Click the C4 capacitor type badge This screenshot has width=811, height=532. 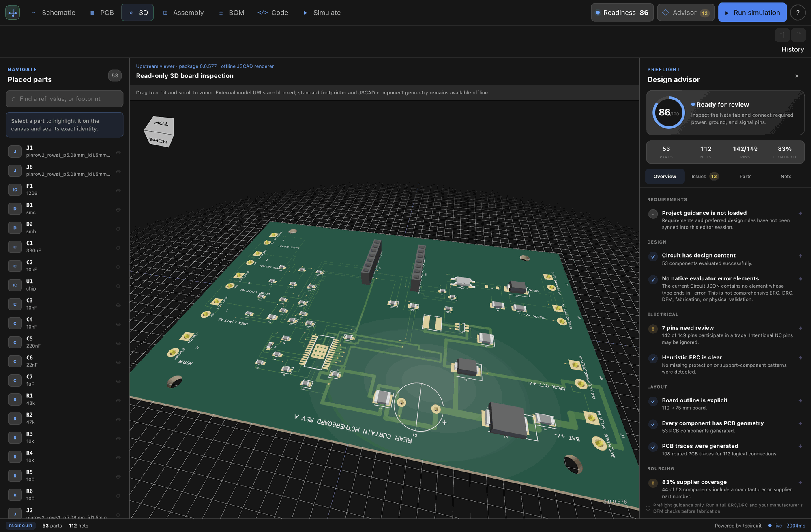(15, 323)
